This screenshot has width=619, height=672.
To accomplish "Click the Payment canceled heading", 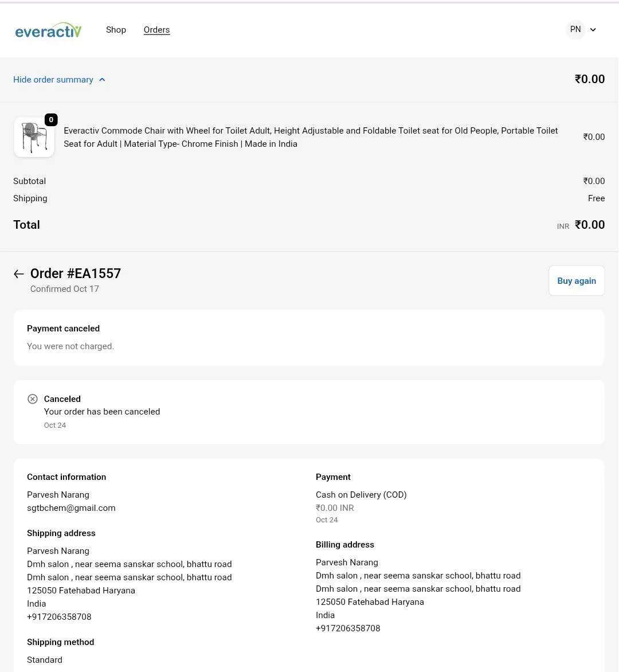I will point(63,329).
